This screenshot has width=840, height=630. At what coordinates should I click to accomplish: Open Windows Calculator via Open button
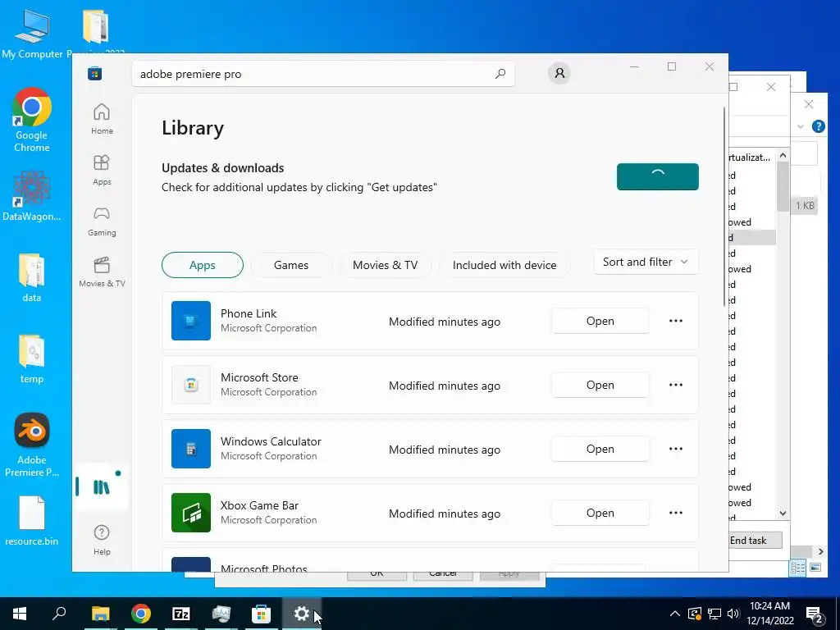(600, 449)
